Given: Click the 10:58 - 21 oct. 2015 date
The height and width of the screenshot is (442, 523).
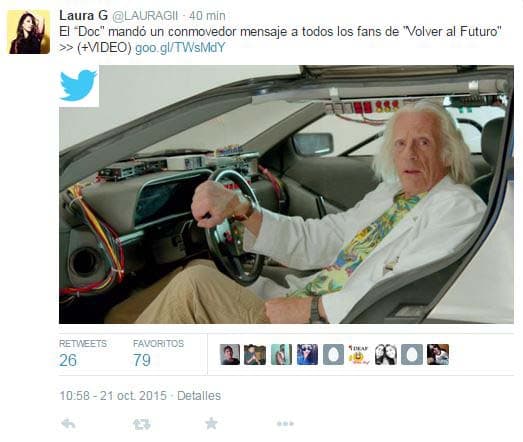Looking at the screenshot, I should 113,396.
